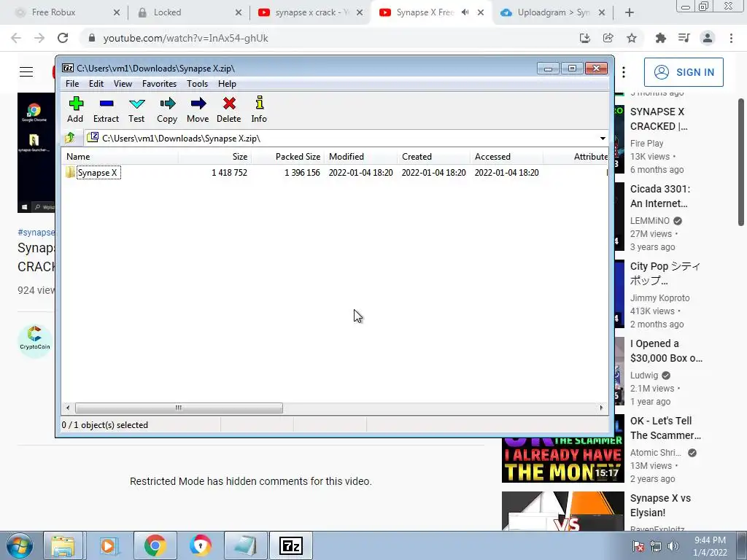Open Cicada 3301 suggested video
The width and height of the screenshot is (747, 560).
660,196
